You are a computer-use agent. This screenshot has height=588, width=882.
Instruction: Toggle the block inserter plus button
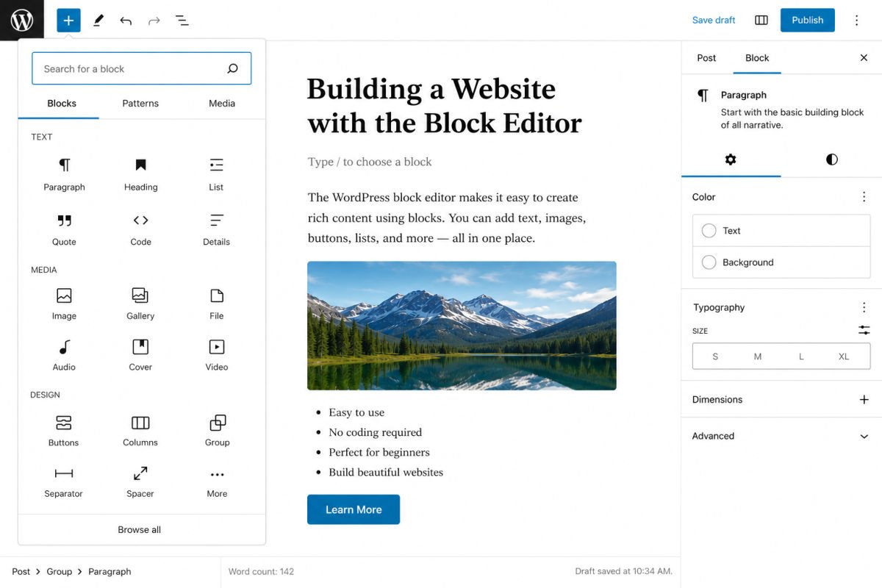68,20
